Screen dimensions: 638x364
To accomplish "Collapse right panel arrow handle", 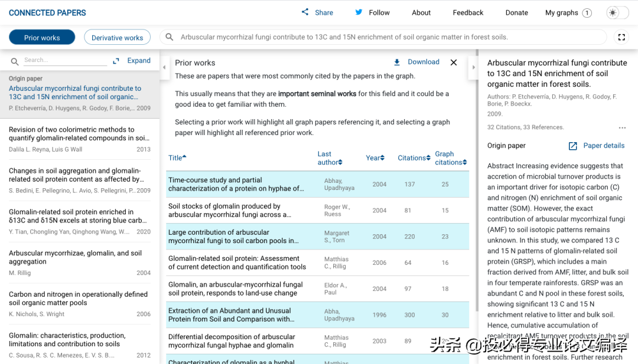I will [x=473, y=67].
